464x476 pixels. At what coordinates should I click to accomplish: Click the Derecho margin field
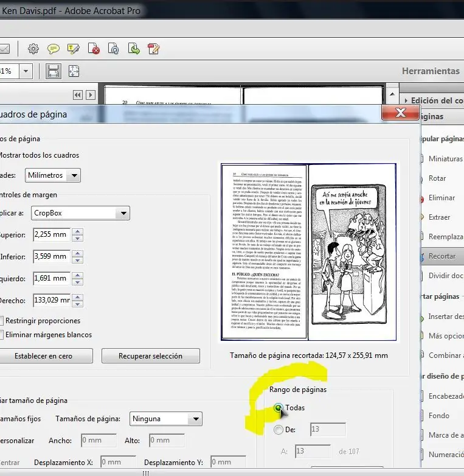[52, 300]
